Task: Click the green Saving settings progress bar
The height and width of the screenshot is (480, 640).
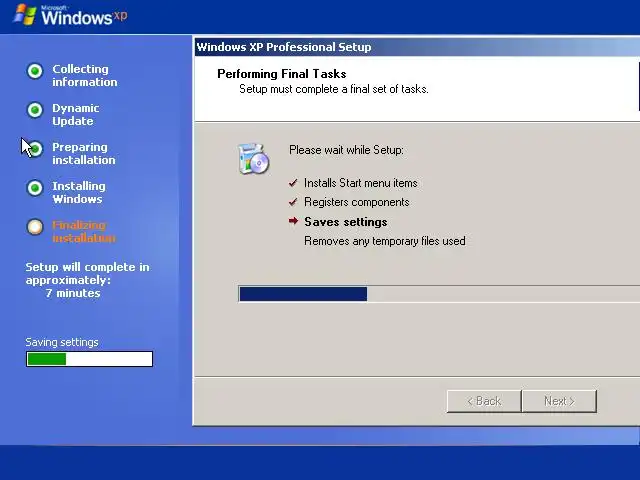Action: 89,359
